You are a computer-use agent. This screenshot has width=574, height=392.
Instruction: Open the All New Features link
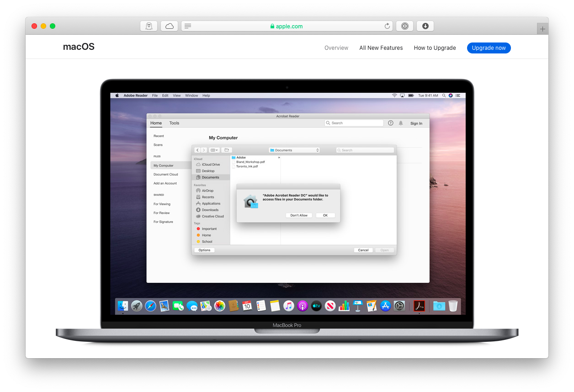pyautogui.click(x=381, y=48)
